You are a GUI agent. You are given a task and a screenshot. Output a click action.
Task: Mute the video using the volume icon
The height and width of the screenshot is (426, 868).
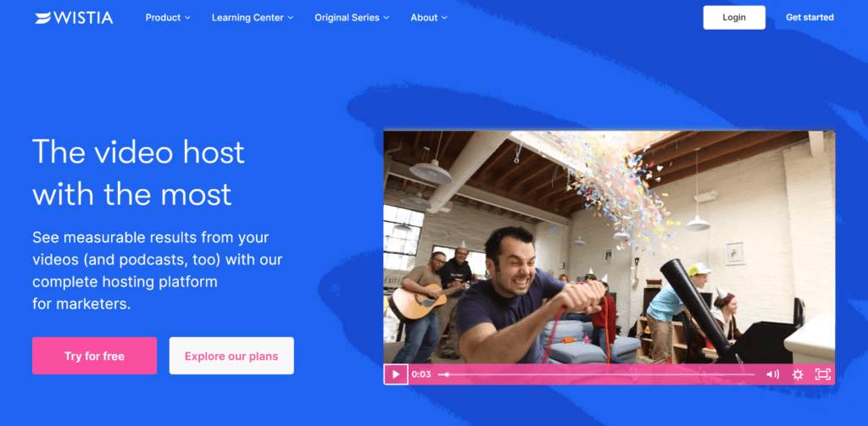pos(772,374)
